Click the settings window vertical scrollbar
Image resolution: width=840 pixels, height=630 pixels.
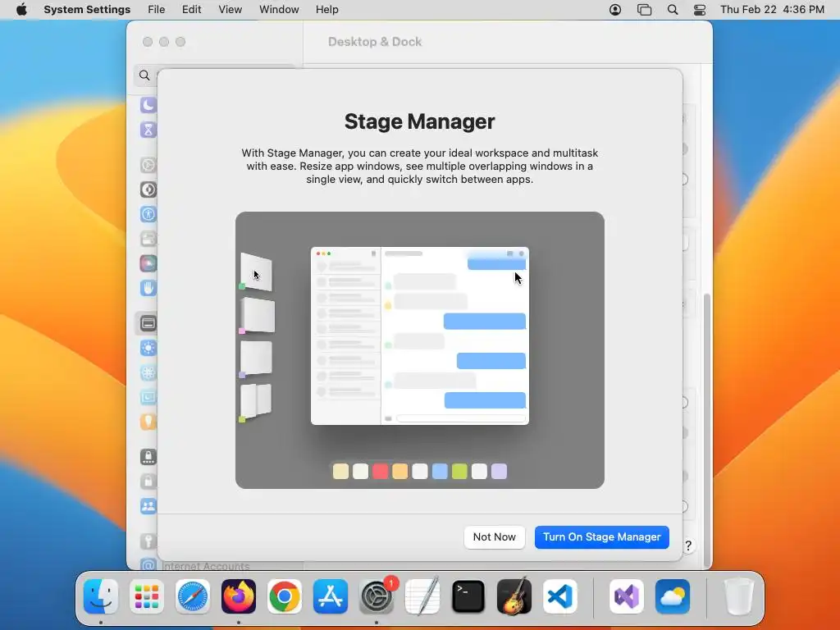(707, 428)
